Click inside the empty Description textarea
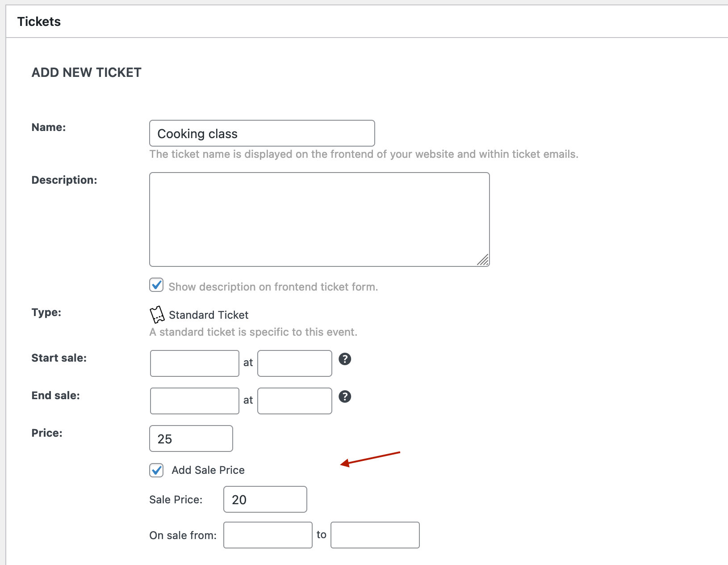This screenshot has width=728, height=565. [x=319, y=218]
